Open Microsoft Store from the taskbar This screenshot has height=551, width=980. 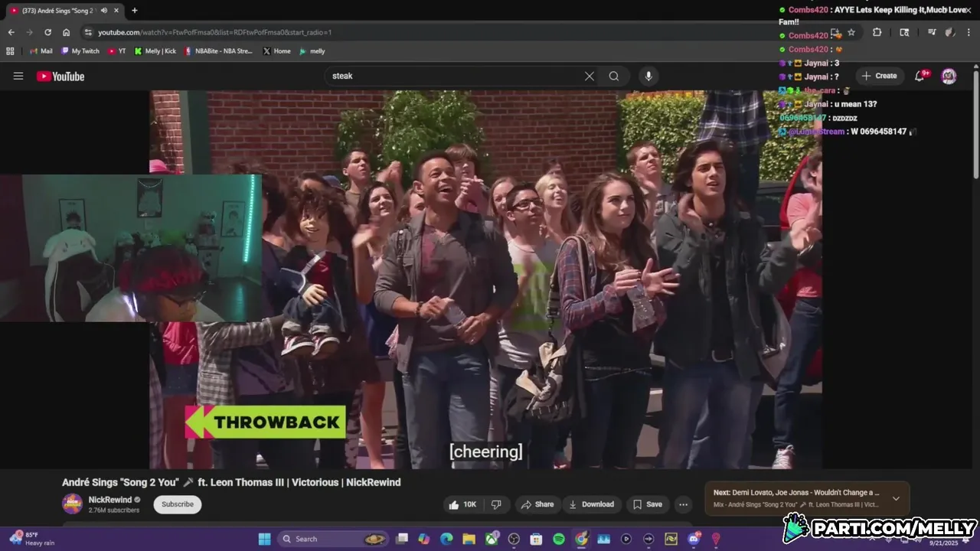point(536,539)
